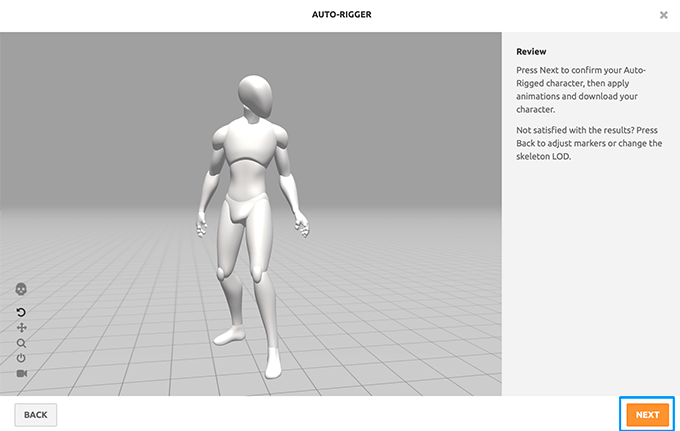Viewport: 680px width, 431px height.
Task: Click the power reset view icon
Action: pyautogui.click(x=21, y=358)
